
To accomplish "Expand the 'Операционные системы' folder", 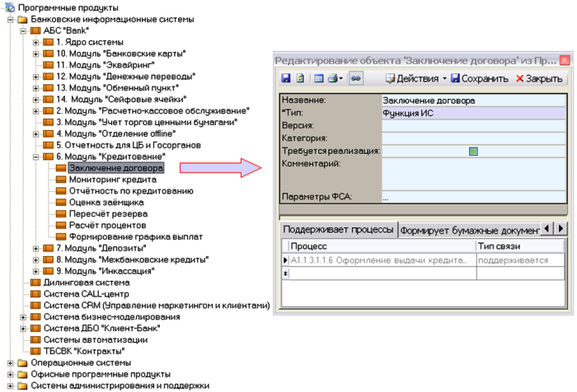I will (9, 362).
